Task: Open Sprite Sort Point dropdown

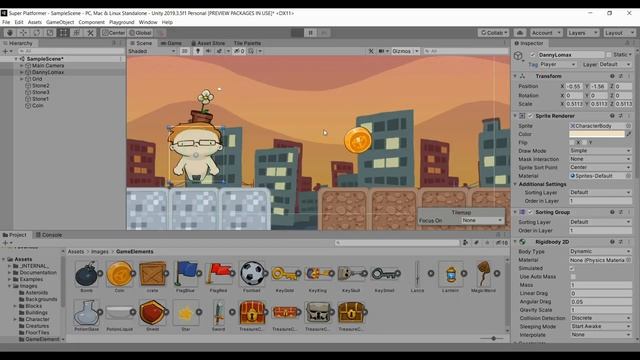Action: [x=600, y=167]
